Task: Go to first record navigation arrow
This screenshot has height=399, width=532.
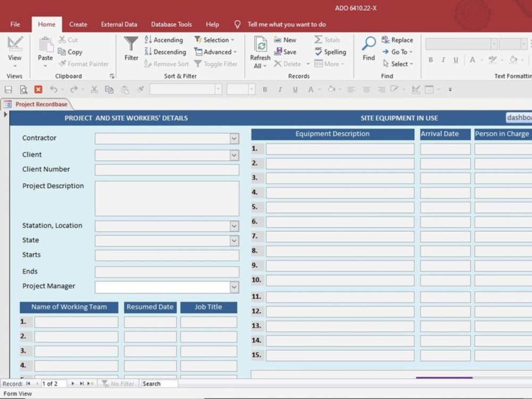Action: click(x=28, y=384)
